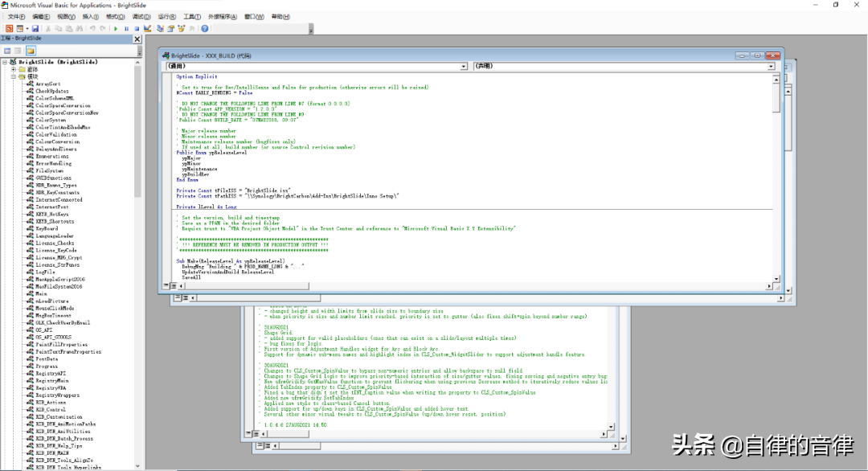This screenshot has height=471, width=868.
Task: Open the (声明) procedure dropdown in XXX_BUILD window
Action: [771, 67]
